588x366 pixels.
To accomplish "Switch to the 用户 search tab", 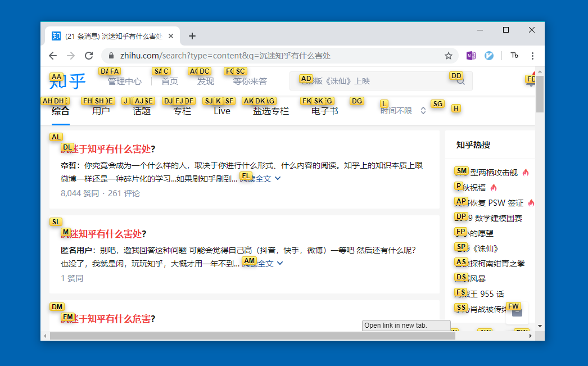I will pos(101,111).
